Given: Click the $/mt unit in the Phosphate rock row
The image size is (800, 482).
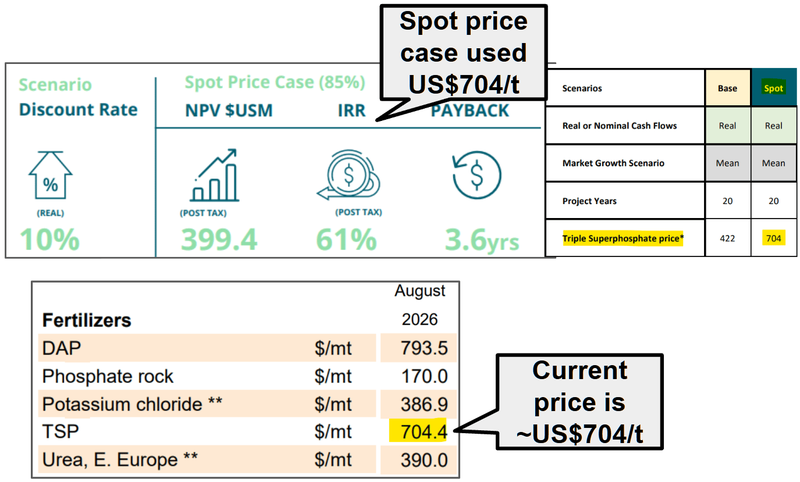Looking at the screenshot, I should tap(333, 376).
